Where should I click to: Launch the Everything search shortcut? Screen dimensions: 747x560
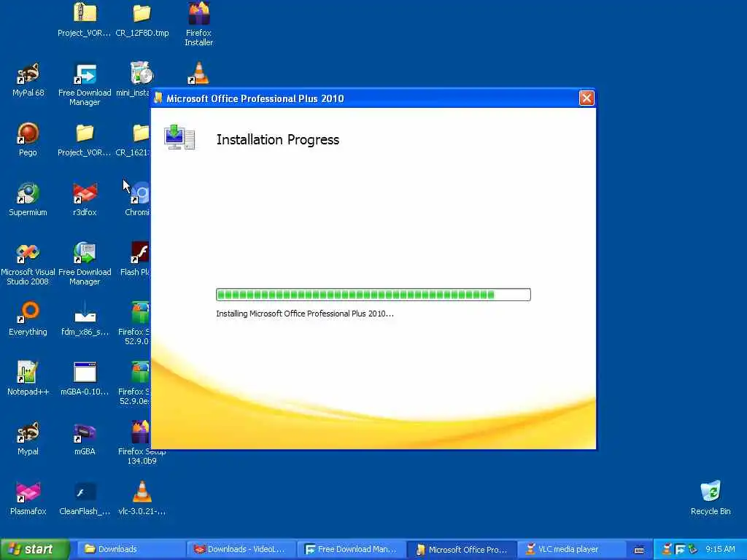pos(28,313)
